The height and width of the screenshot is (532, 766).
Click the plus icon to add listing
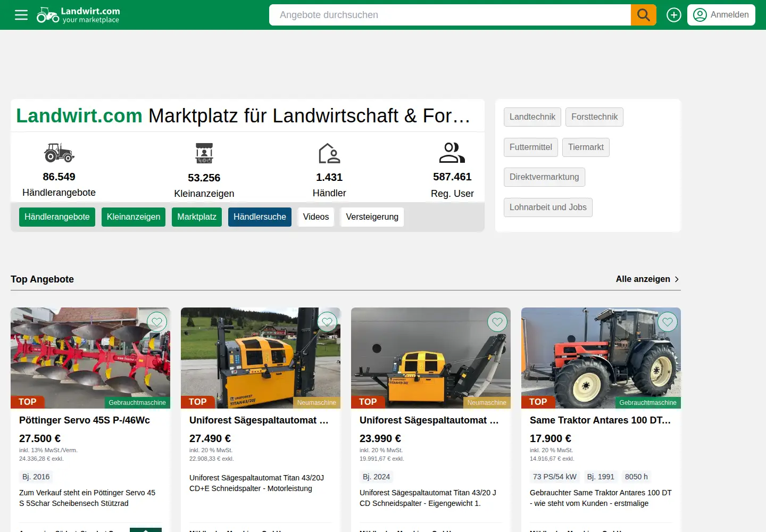coord(674,15)
